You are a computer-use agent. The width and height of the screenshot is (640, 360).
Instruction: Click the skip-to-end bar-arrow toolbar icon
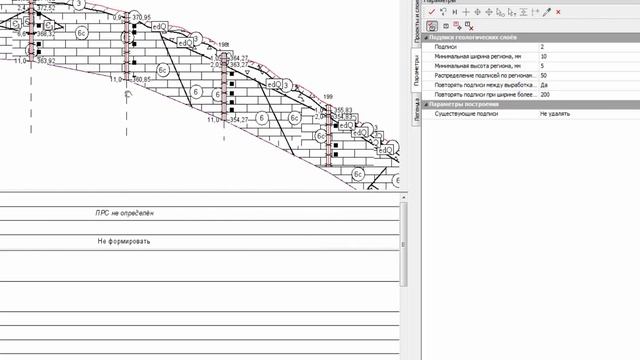454,12
